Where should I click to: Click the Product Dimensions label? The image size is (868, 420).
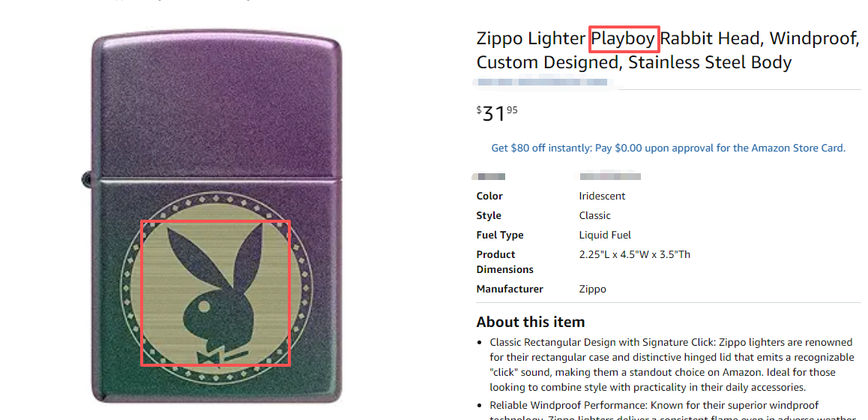[504, 262]
